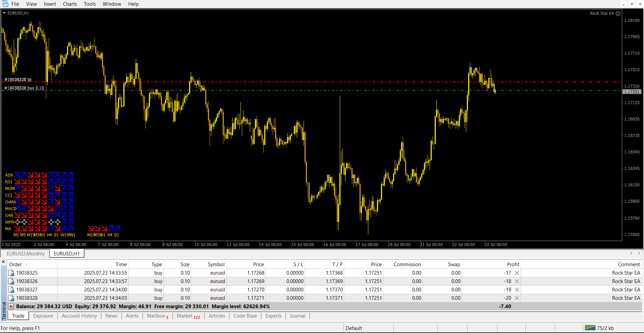
Task: Open the EURUSD,H1 chart dropdown triangle
Action: [4, 13]
